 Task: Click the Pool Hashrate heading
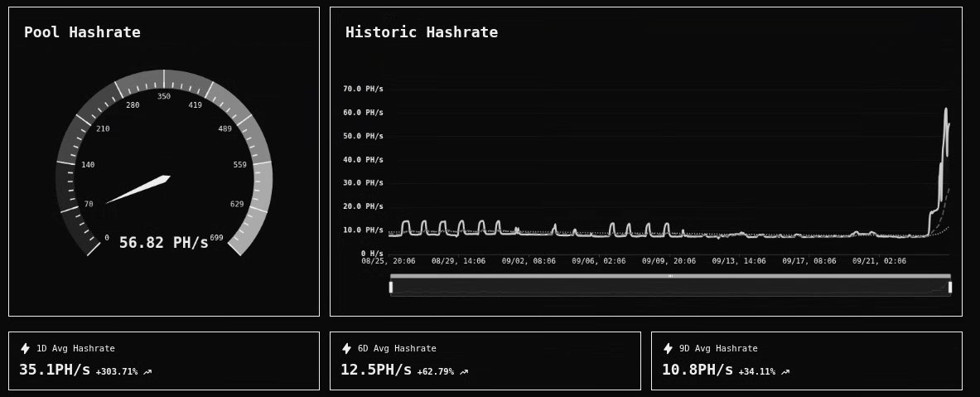tap(82, 32)
